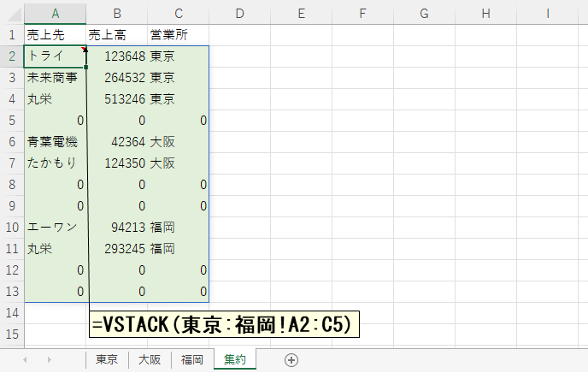588x373 pixels.
Task: Select the 集約 sheet tab
Action: (235, 360)
